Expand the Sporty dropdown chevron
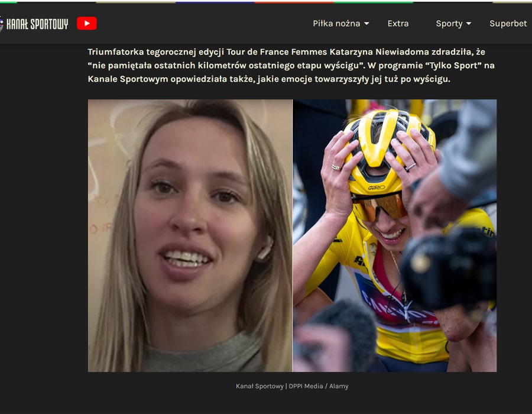 pos(469,24)
